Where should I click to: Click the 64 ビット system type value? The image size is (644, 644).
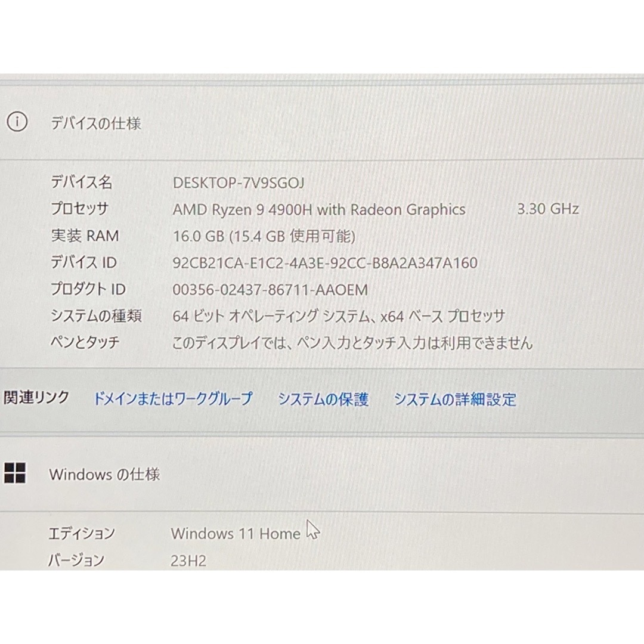tap(339, 316)
